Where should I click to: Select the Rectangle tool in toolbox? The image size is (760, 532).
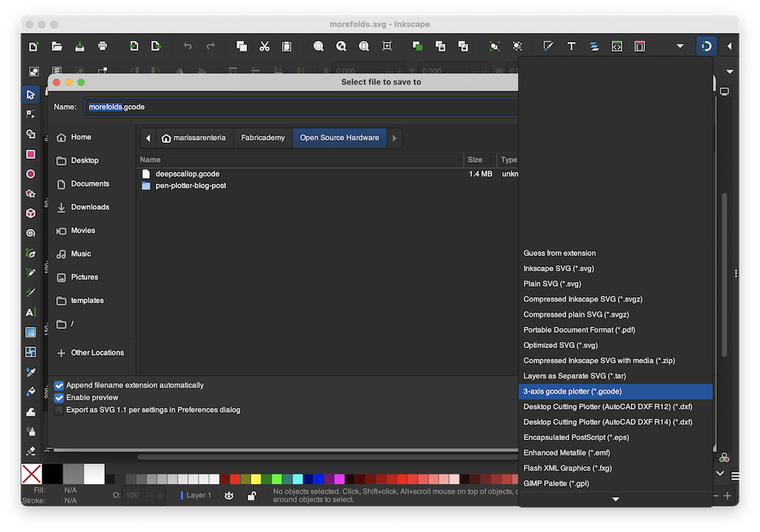pyautogui.click(x=30, y=154)
